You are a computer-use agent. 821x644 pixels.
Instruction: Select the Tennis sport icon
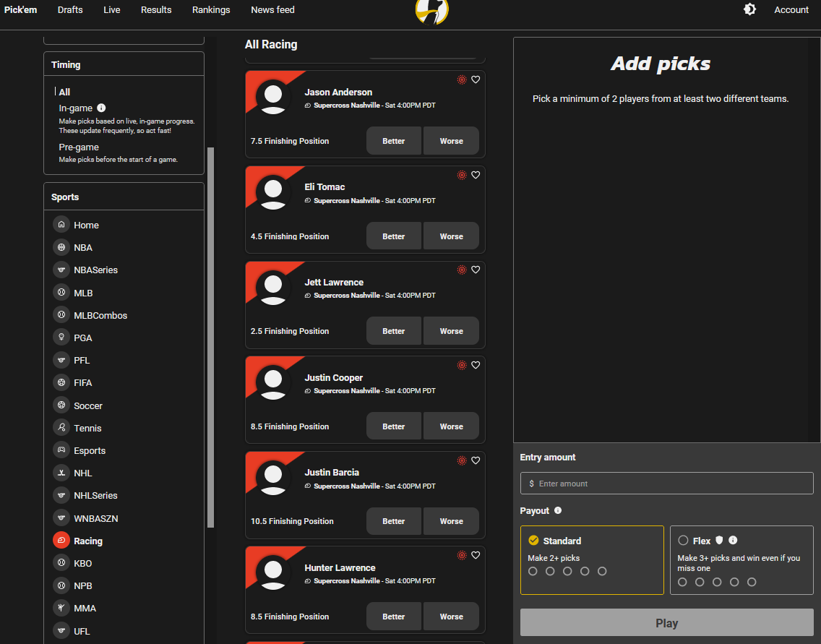[61, 428]
